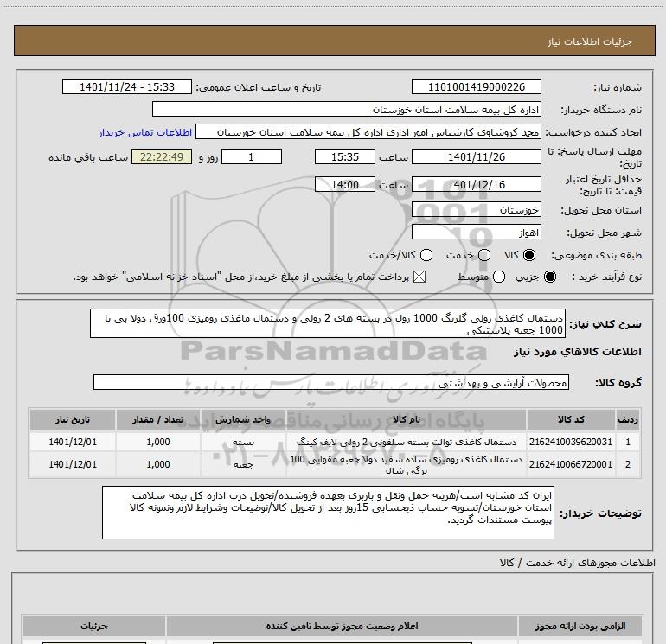Screen dimensions: 666x644
Task: Click the unit cell جعبه
Action: coord(243,464)
